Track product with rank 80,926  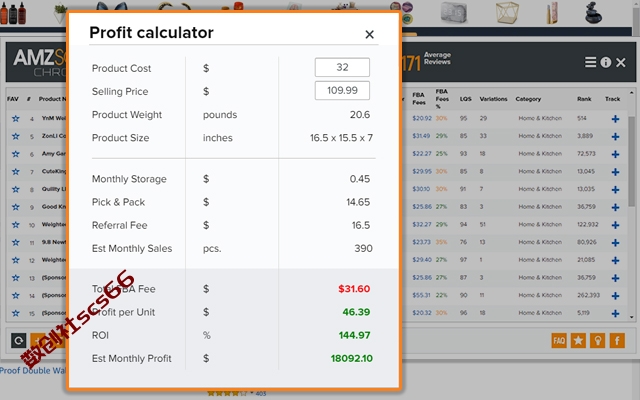click(616, 242)
